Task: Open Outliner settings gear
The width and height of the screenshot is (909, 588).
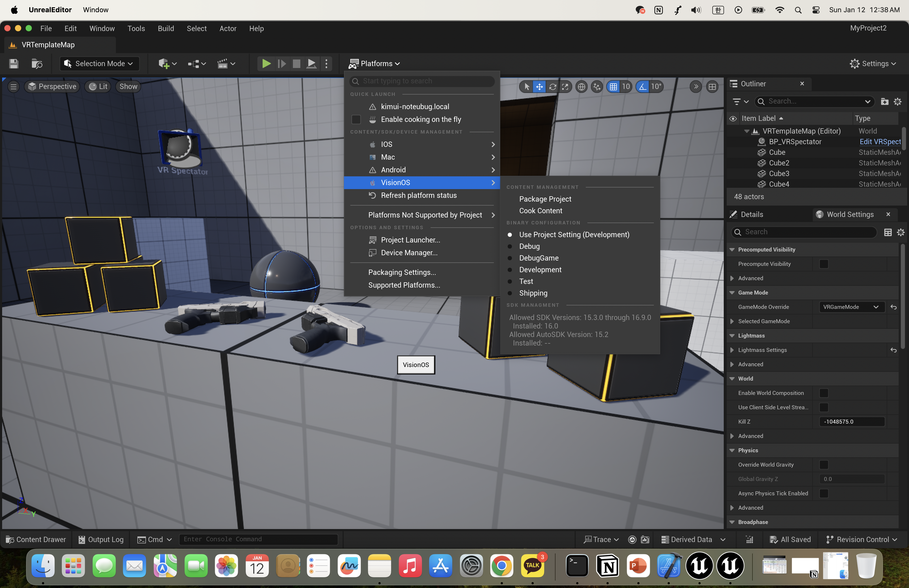Action: click(x=898, y=101)
